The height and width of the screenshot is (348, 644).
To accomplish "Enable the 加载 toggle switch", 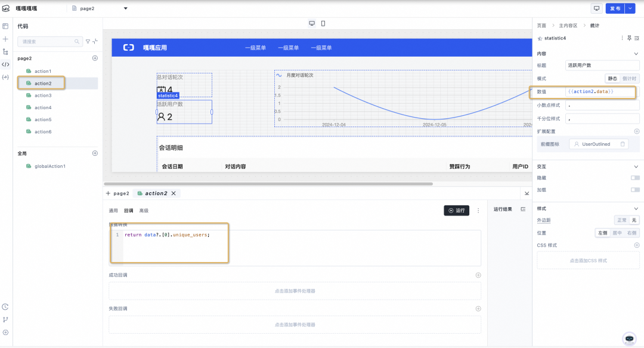I will click(x=634, y=189).
